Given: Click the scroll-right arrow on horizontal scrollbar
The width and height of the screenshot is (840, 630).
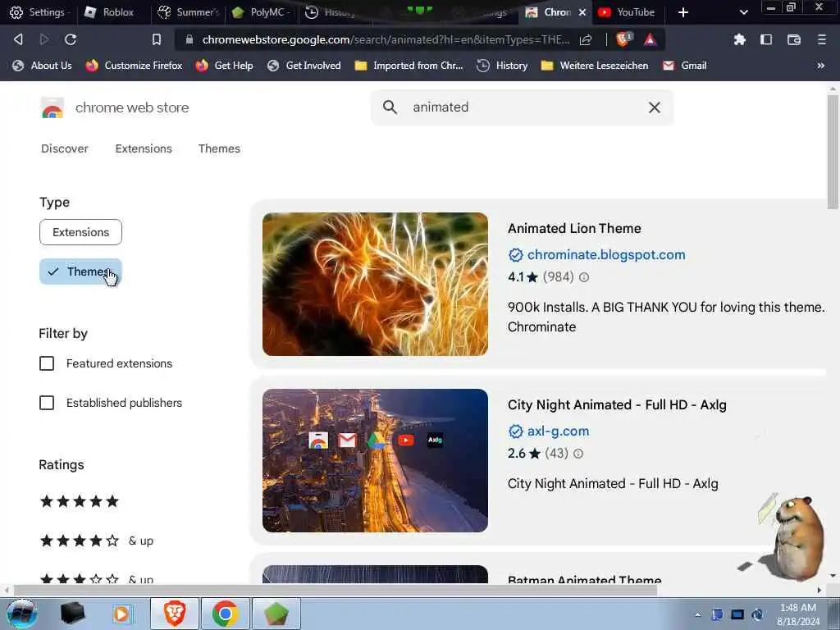Looking at the screenshot, I should point(819,591).
